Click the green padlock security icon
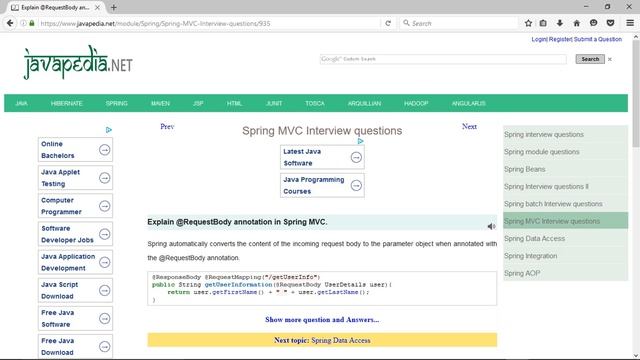640x360 pixels. tap(32, 23)
